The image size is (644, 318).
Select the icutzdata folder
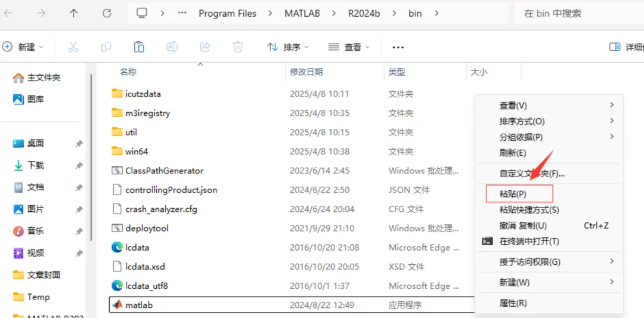pyautogui.click(x=136, y=94)
